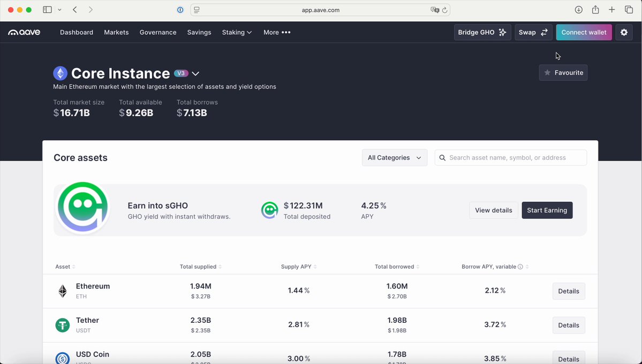Viewport: 642px width, 364px height.
Task: Open the All Categories dropdown
Action: point(395,157)
